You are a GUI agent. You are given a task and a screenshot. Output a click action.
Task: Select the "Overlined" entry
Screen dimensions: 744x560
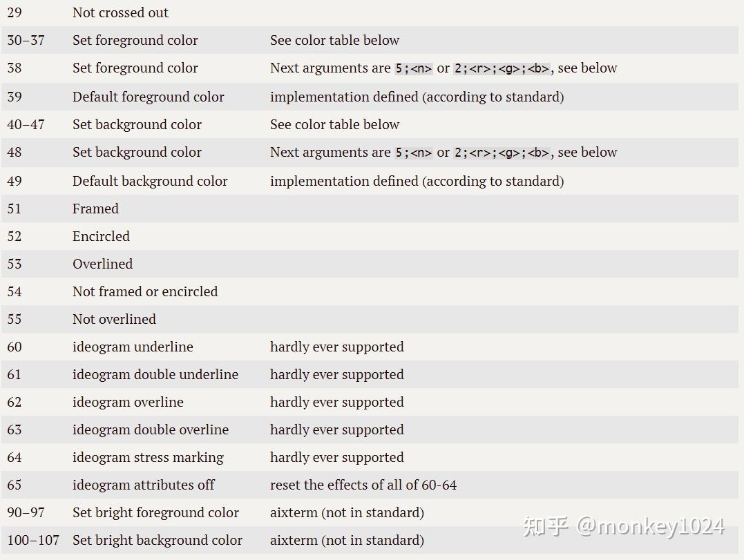click(102, 264)
